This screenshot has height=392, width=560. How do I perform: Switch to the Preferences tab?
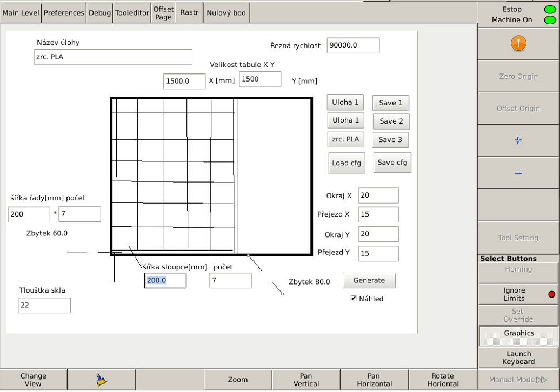64,13
